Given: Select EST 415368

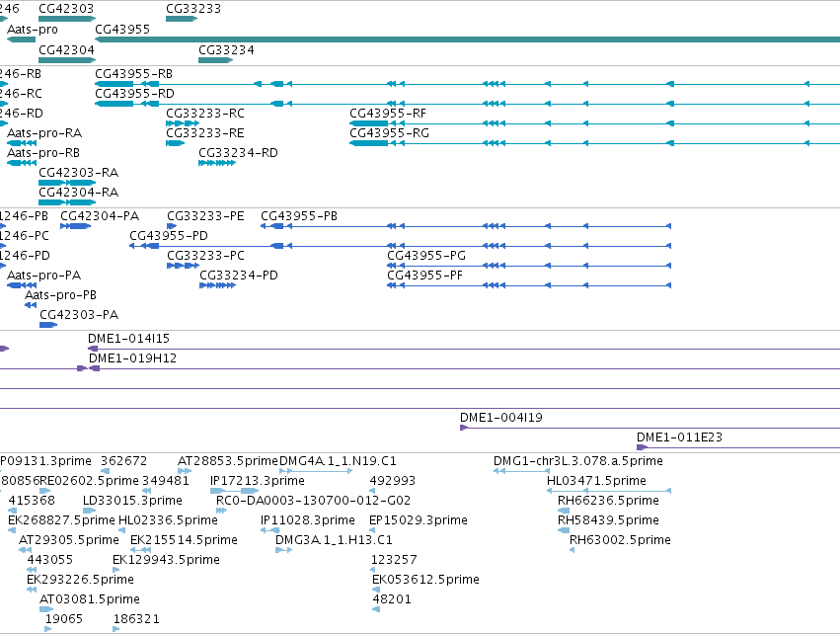Looking at the screenshot, I should [x=32, y=501].
